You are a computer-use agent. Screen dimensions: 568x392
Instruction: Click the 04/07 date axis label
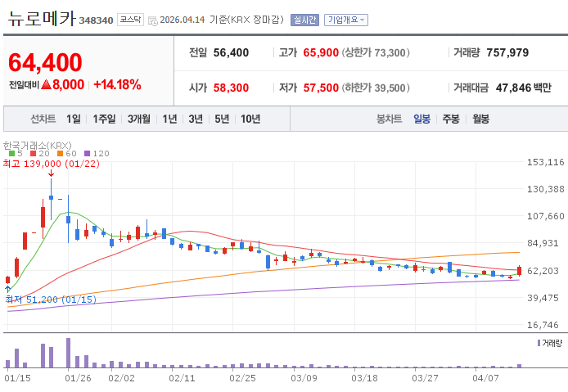tap(485, 378)
